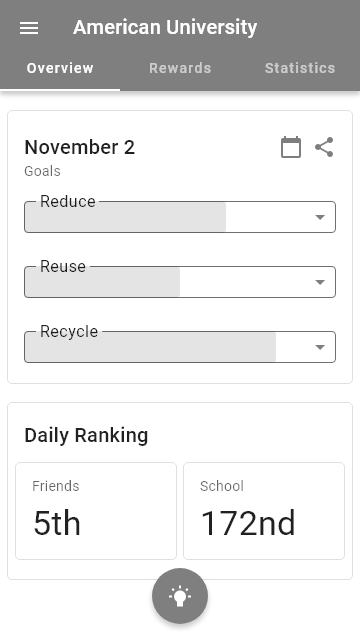Click the Daily Ranking heading
Screen dimensions: 360x640
coord(86,435)
